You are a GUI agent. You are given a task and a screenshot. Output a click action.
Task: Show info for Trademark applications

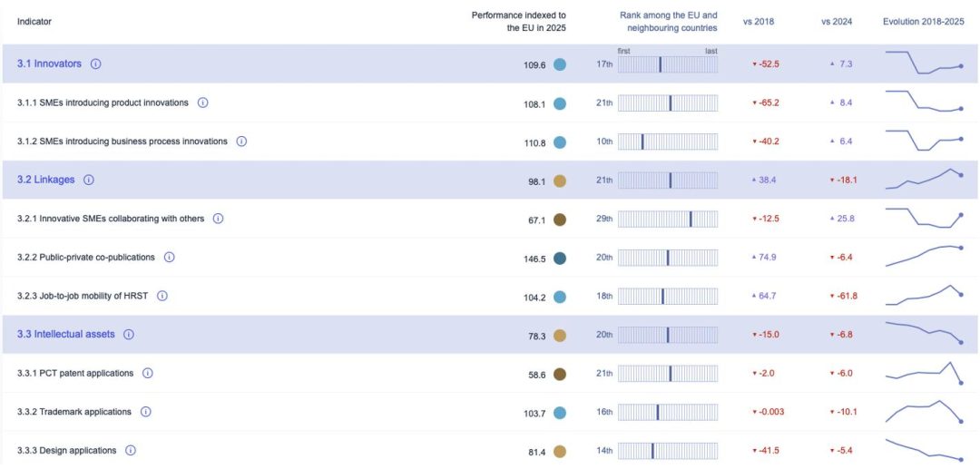(146, 412)
